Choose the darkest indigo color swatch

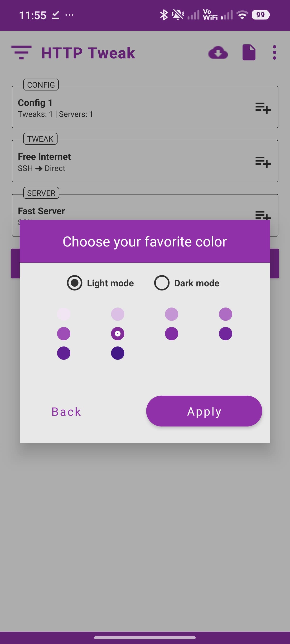[x=118, y=353]
